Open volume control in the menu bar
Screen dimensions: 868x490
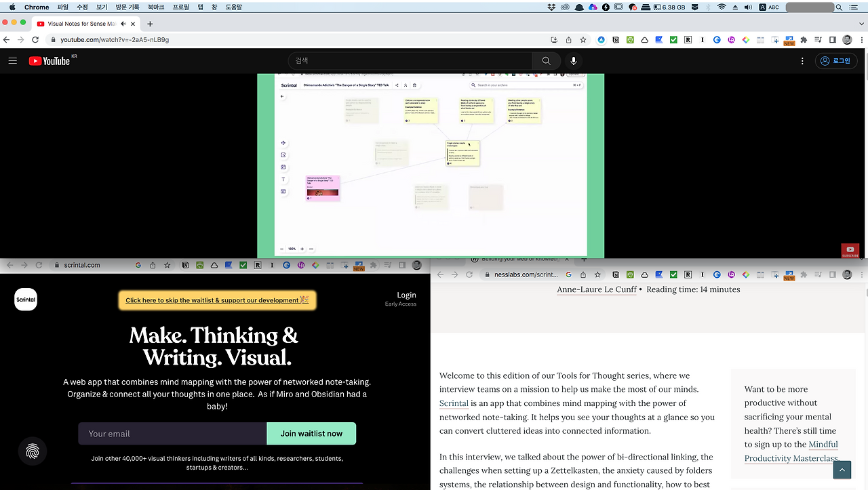[x=749, y=7]
